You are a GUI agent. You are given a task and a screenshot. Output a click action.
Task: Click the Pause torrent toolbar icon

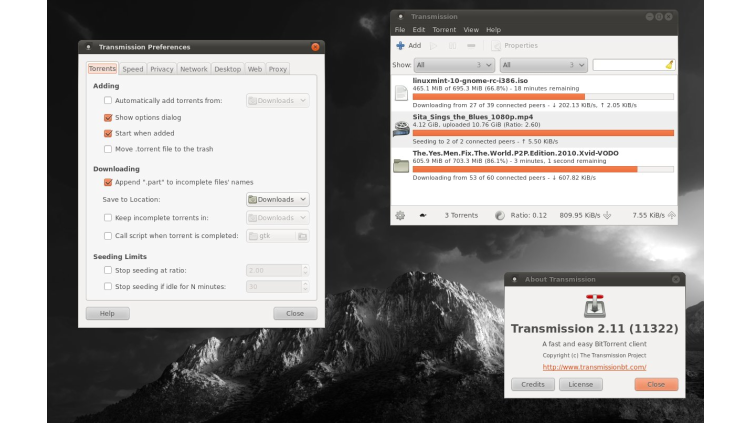452,46
